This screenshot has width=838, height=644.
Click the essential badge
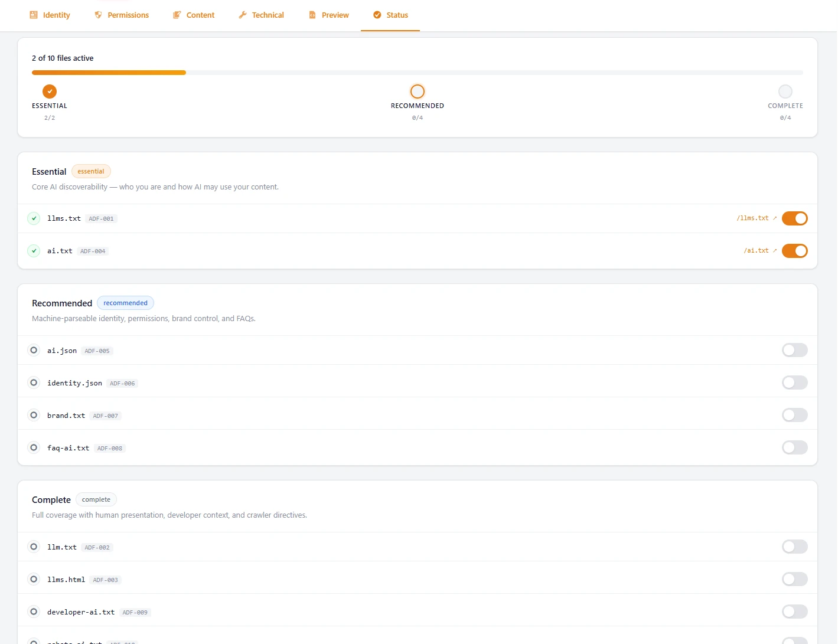[91, 171]
